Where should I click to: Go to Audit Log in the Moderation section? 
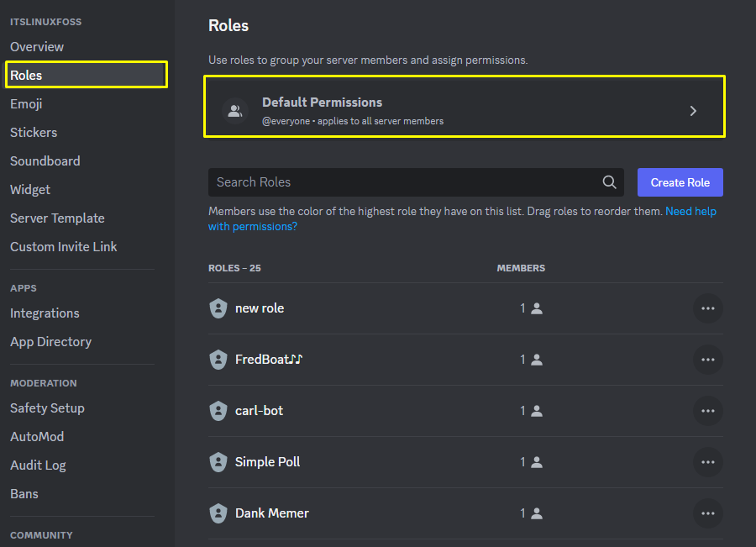tap(38, 465)
